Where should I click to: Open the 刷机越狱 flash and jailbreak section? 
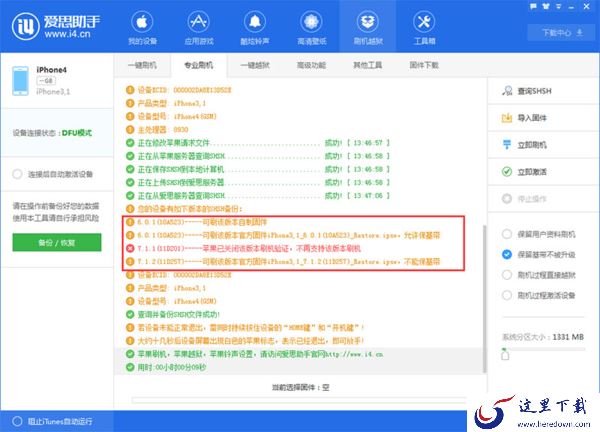pos(368,28)
